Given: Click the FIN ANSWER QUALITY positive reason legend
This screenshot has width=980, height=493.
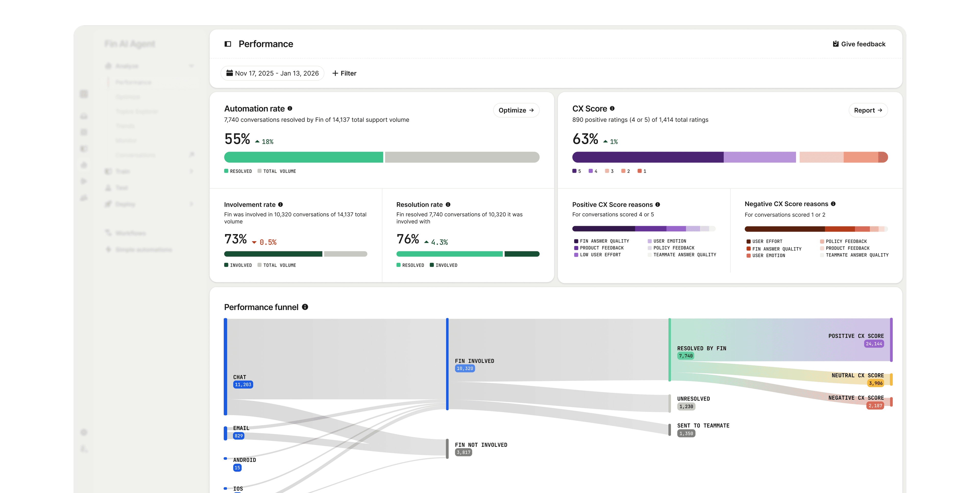Looking at the screenshot, I should pos(602,241).
